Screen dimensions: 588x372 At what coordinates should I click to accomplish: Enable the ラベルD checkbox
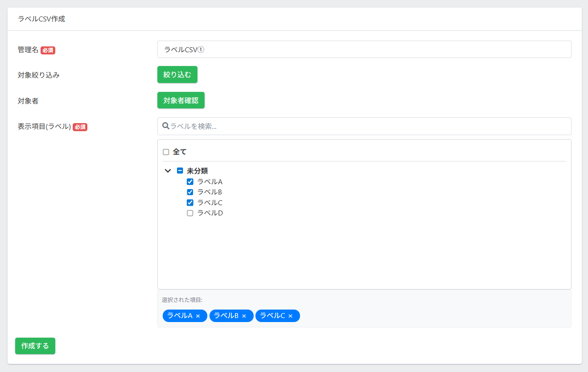pyautogui.click(x=190, y=213)
